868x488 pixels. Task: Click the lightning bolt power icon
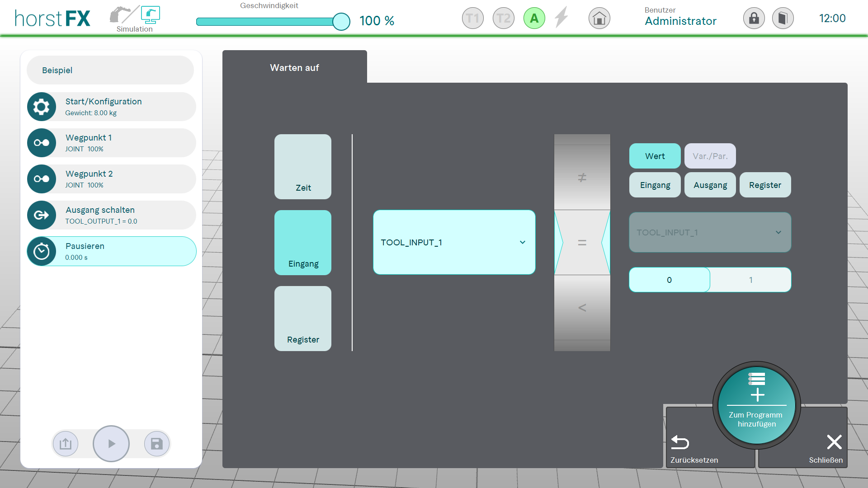(561, 18)
